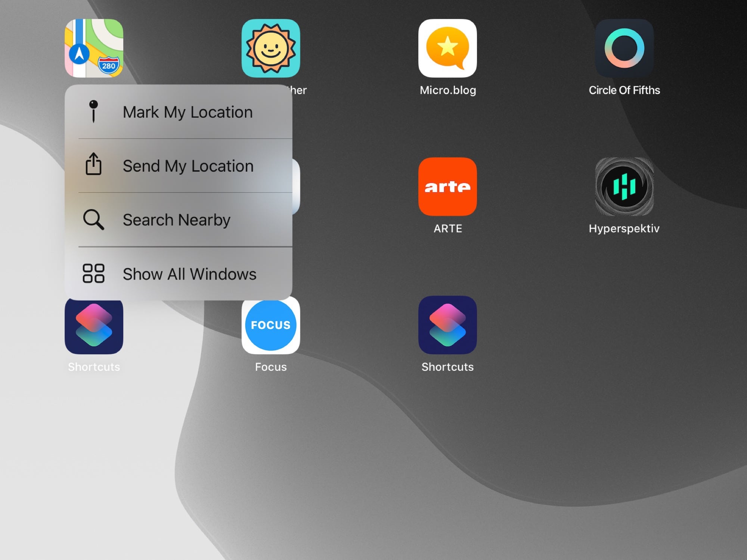The width and height of the screenshot is (747, 560).
Task: Select the Mark My Location pin icon
Action: pyautogui.click(x=93, y=111)
